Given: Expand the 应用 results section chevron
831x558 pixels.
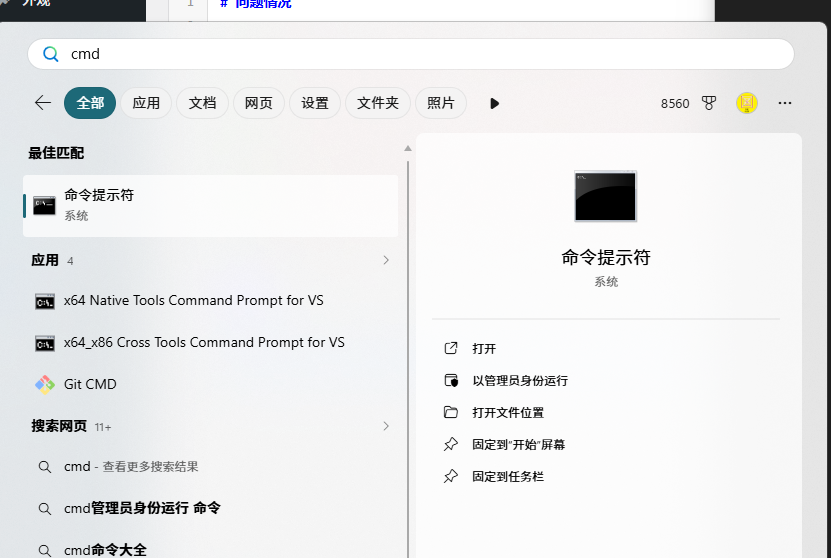Looking at the screenshot, I should 386,261.
